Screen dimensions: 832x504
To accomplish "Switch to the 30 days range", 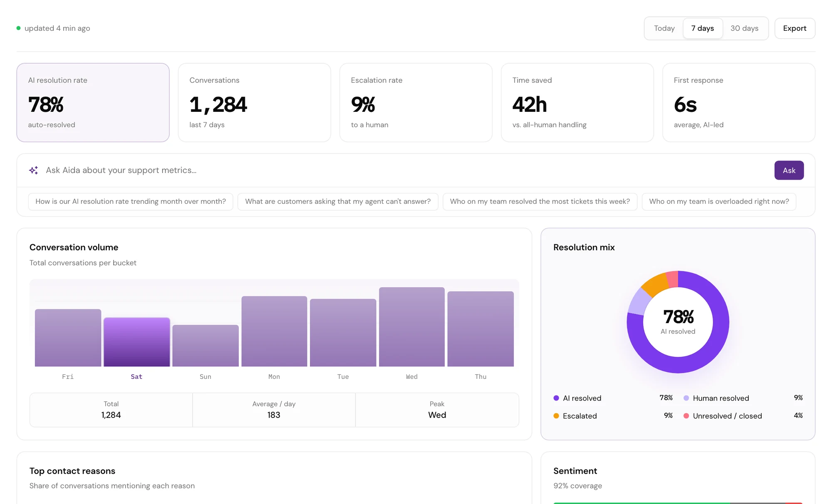I will coord(744,28).
